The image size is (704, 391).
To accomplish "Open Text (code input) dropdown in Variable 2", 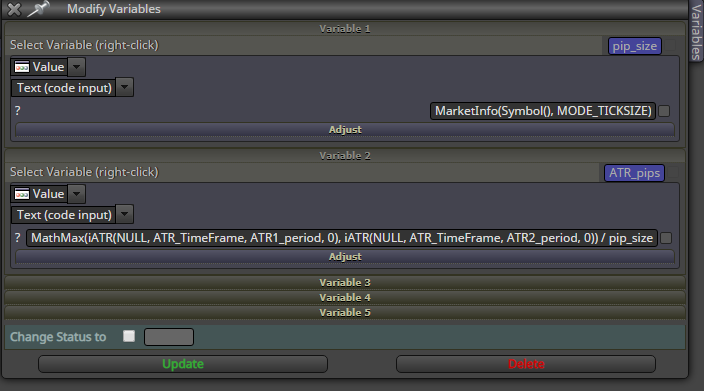I will 124,215.
